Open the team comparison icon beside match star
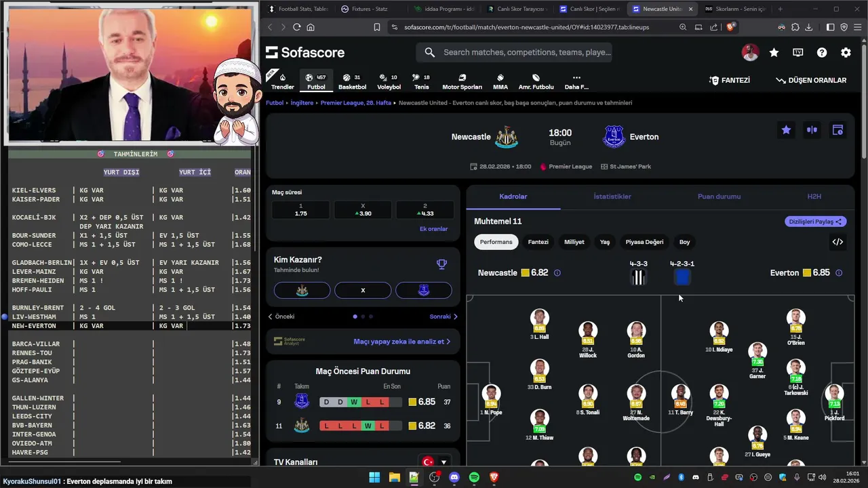868x488 pixels. [812, 130]
